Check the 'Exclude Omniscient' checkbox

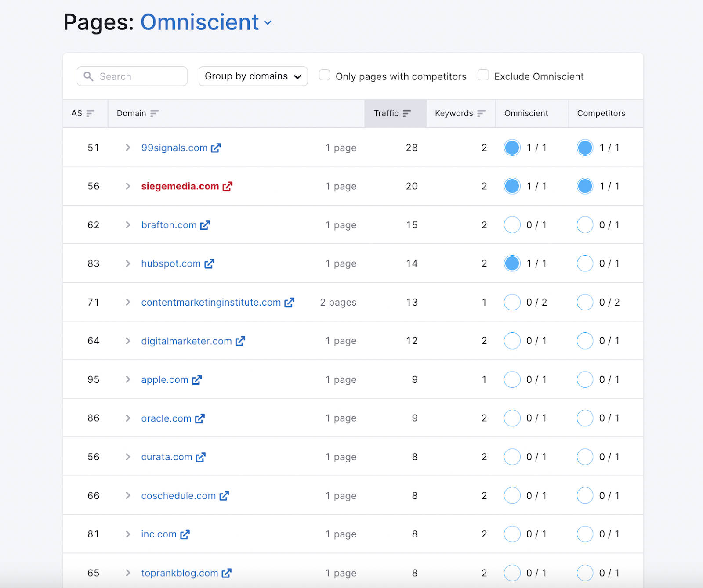(x=483, y=76)
